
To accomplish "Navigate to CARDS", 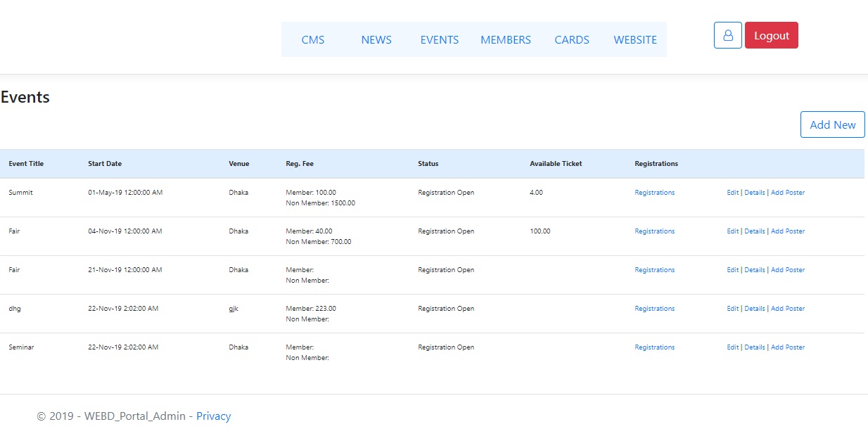I will (x=572, y=39).
